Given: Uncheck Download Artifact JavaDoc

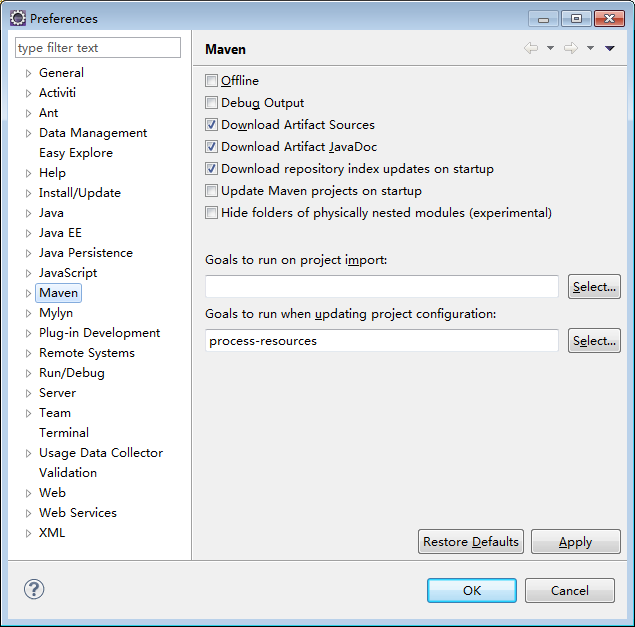Looking at the screenshot, I should click(211, 146).
